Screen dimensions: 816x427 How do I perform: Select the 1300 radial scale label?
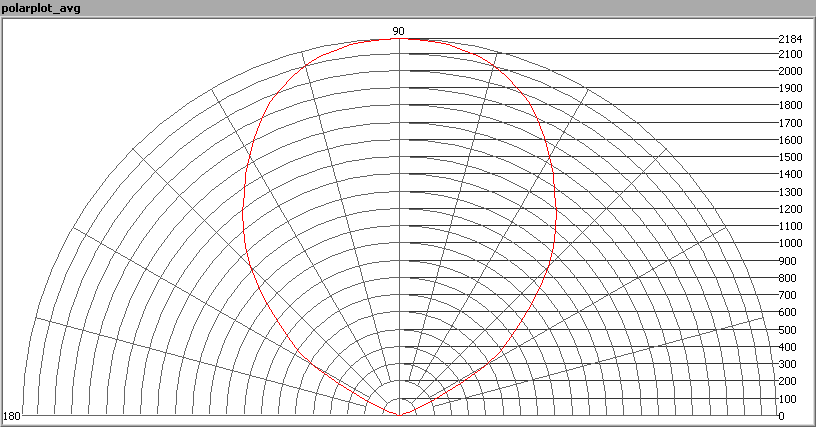790,192
